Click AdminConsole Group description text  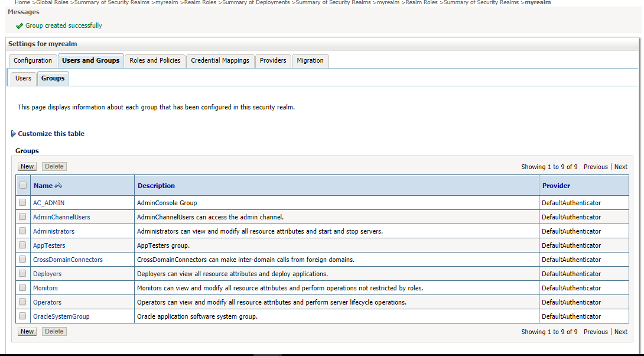pos(167,203)
